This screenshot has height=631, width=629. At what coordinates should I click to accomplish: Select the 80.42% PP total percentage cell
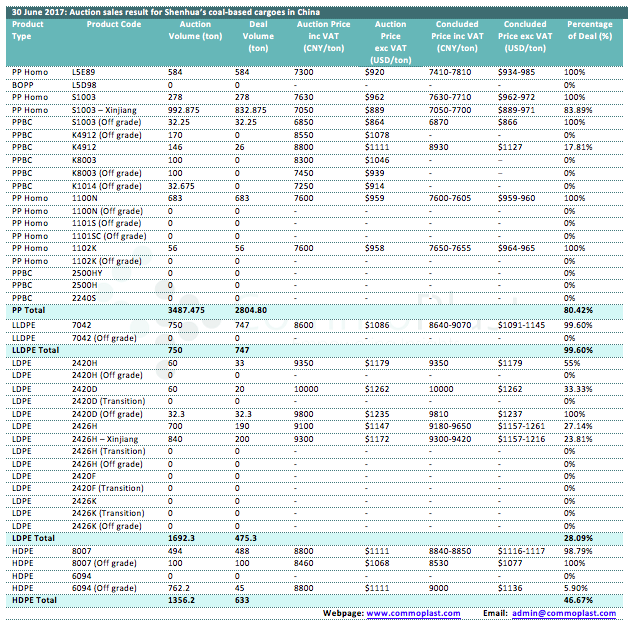point(579,310)
